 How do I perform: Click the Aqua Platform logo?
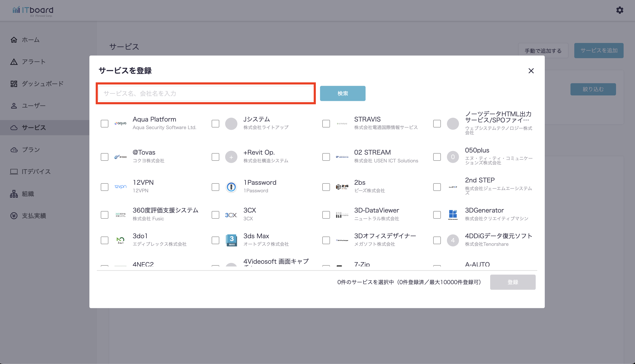pos(120,123)
